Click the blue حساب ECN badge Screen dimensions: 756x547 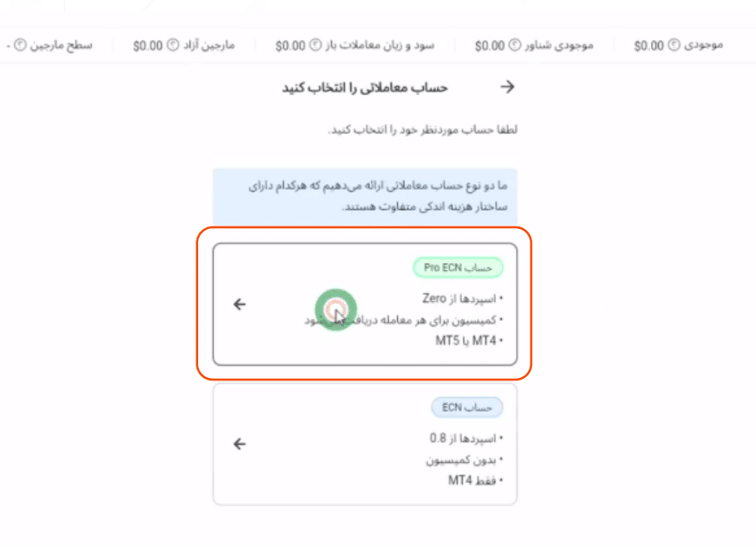[x=464, y=407]
